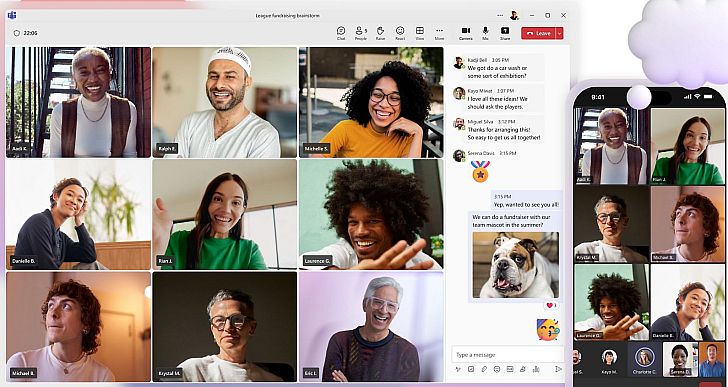This screenshot has height=387, width=728.
Task: Tap Laurence G.'s tile on the phone
Action: tap(611, 303)
